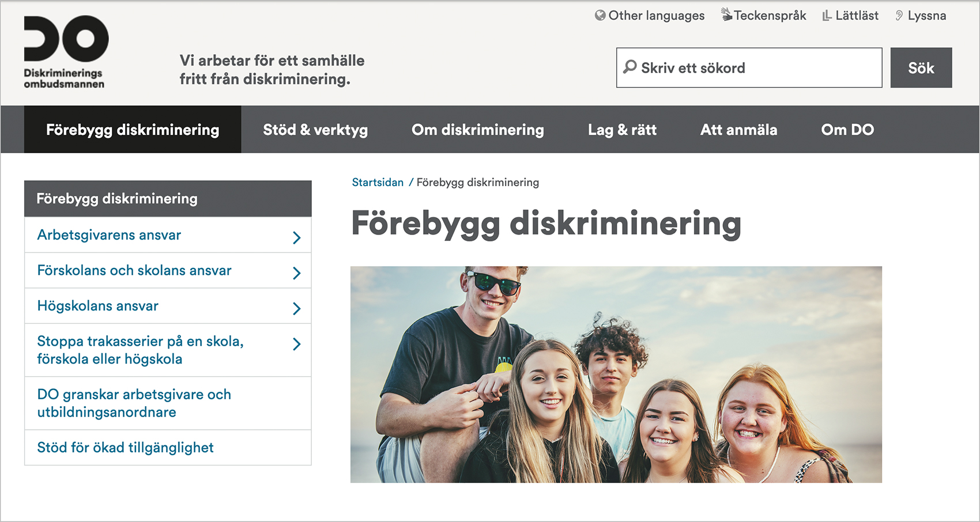980x522 pixels.
Task: Expand the Arbetsgivarens ansvar chevron
Action: [296, 237]
